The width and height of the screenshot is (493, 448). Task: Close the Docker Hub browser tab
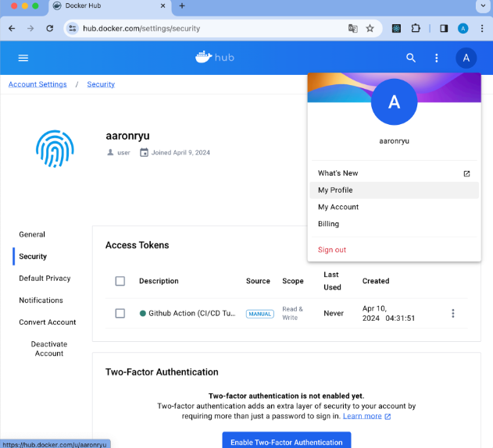click(163, 5)
